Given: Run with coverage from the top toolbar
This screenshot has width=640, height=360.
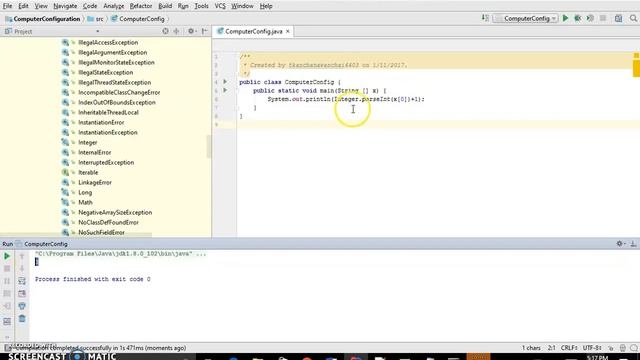Looking at the screenshot, I should [x=590, y=18].
